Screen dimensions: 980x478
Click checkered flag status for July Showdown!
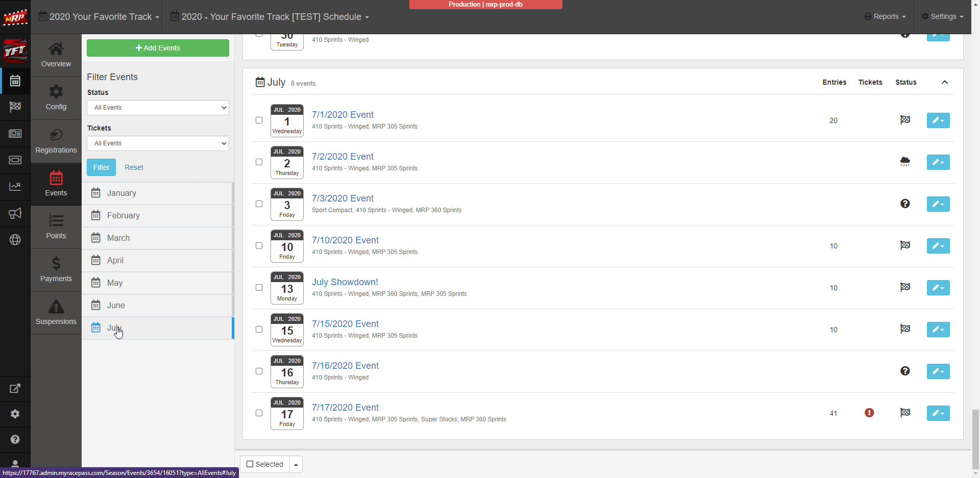coord(905,287)
